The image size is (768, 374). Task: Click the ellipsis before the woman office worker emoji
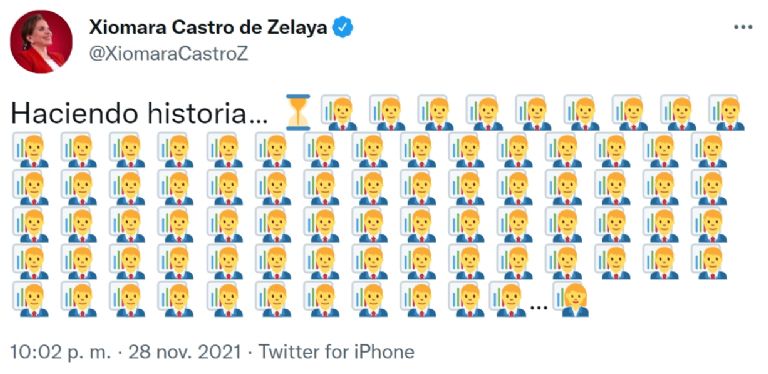[539, 308]
